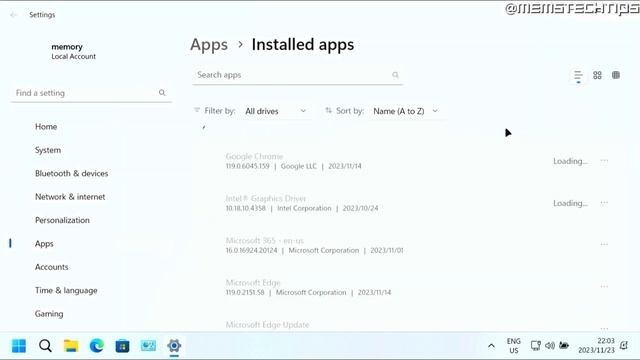Click Loading text beside Intel Graphics Driver
640x360 pixels.
(570, 203)
